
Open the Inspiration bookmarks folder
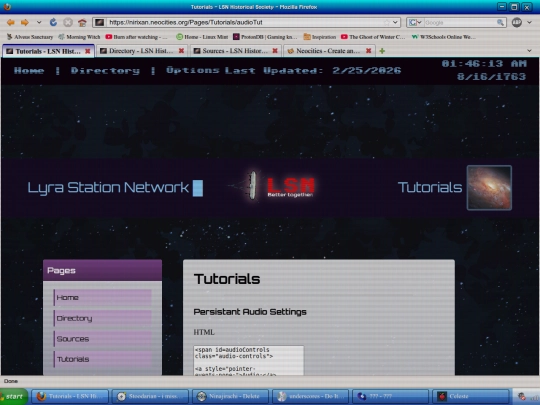(x=320, y=37)
